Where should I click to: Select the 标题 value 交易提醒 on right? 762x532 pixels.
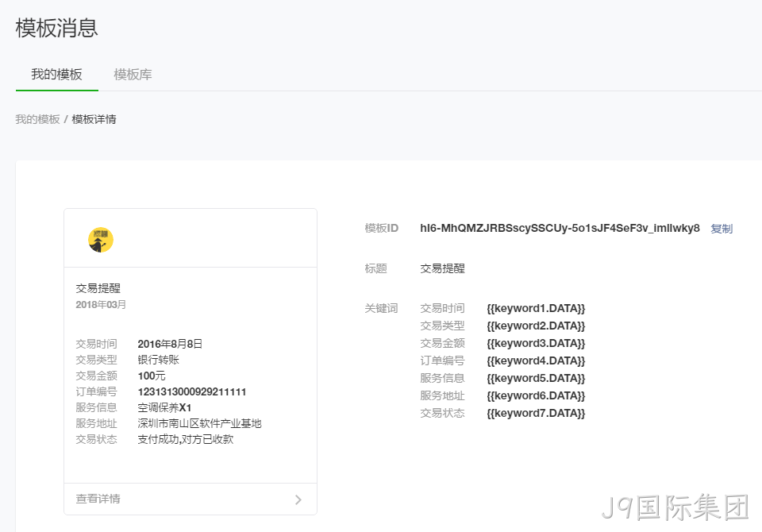[x=442, y=268]
